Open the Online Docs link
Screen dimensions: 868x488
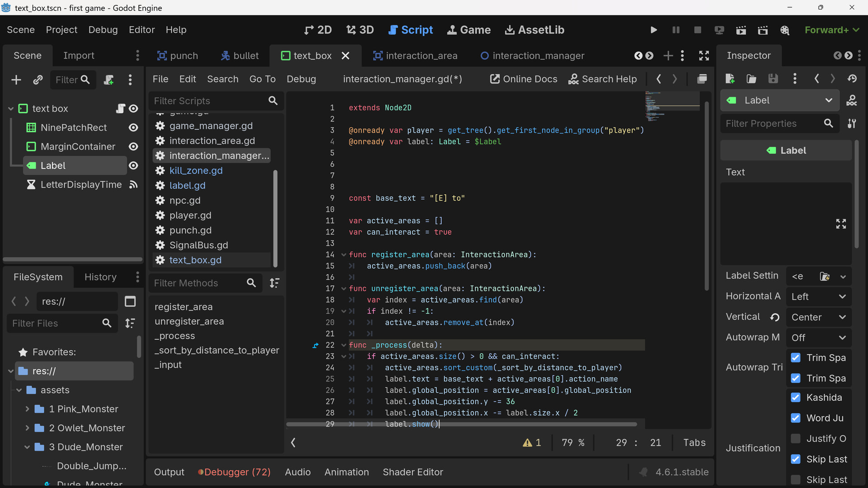(x=524, y=79)
